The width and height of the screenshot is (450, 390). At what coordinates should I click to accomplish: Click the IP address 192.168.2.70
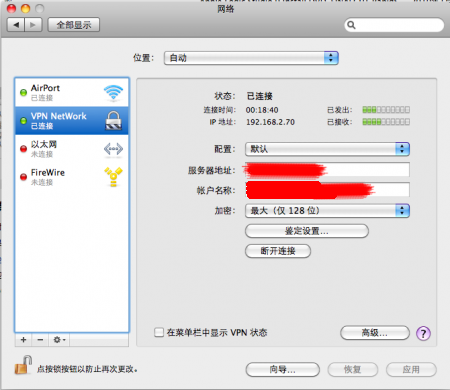point(270,122)
